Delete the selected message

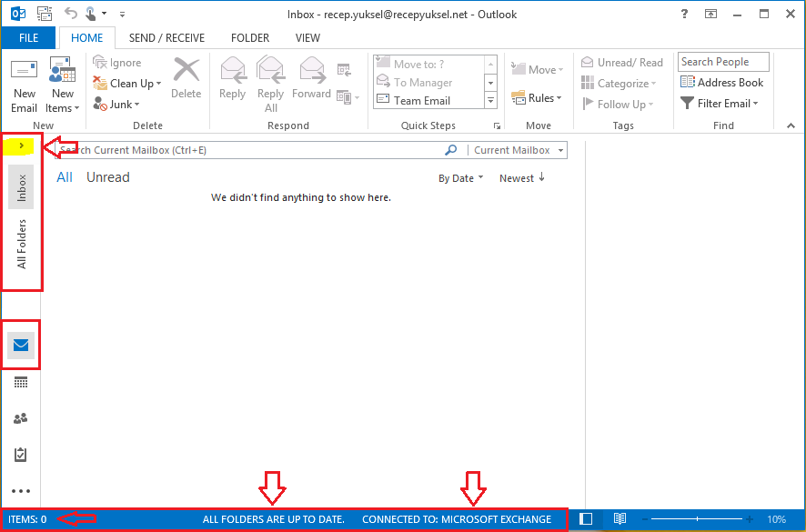tap(186, 78)
